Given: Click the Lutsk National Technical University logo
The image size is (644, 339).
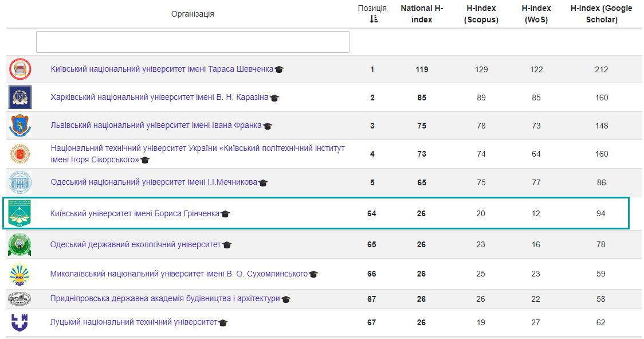Looking at the screenshot, I should point(19,322).
